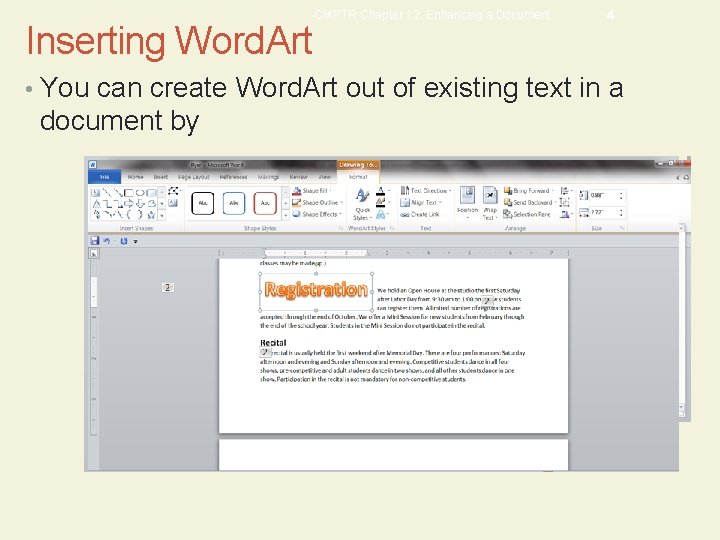Viewport: 720px width, 540px height.
Task: Click the Bring Forward button
Action: 529,190
